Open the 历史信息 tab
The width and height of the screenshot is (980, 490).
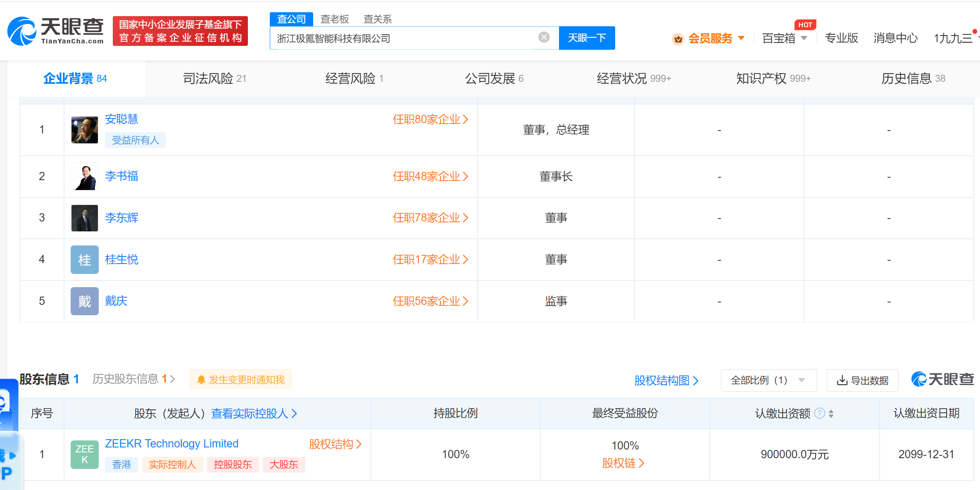pos(913,78)
